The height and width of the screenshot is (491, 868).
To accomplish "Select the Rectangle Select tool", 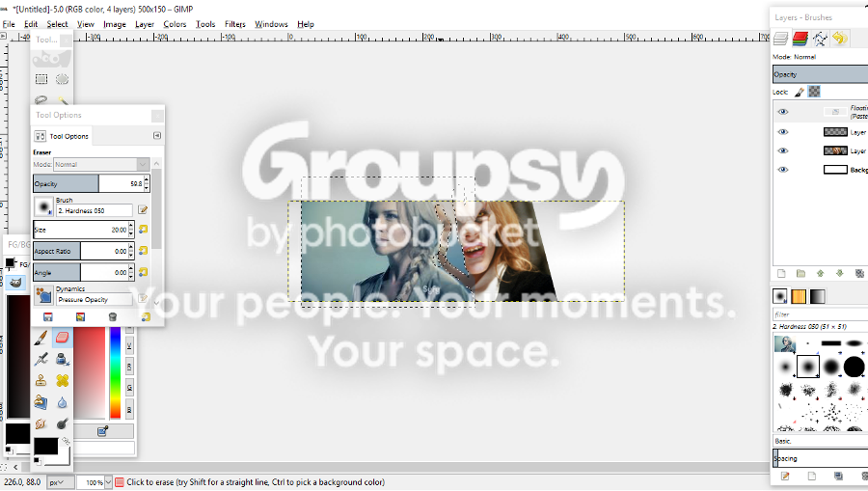I will pyautogui.click(x=41, y=79).
